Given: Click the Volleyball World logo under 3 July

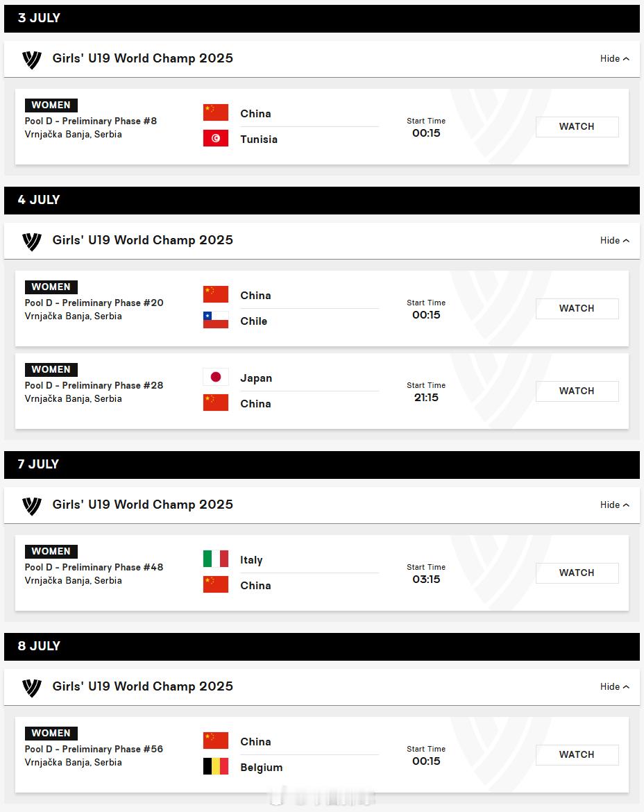Looking at the screenshot, I should (32, 60).
